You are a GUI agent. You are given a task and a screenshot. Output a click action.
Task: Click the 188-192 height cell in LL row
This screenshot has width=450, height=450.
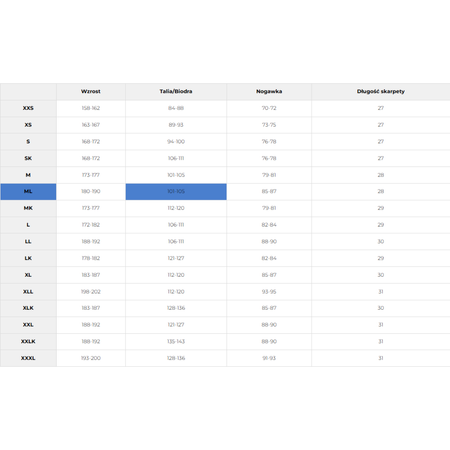[x=91, y=241]
